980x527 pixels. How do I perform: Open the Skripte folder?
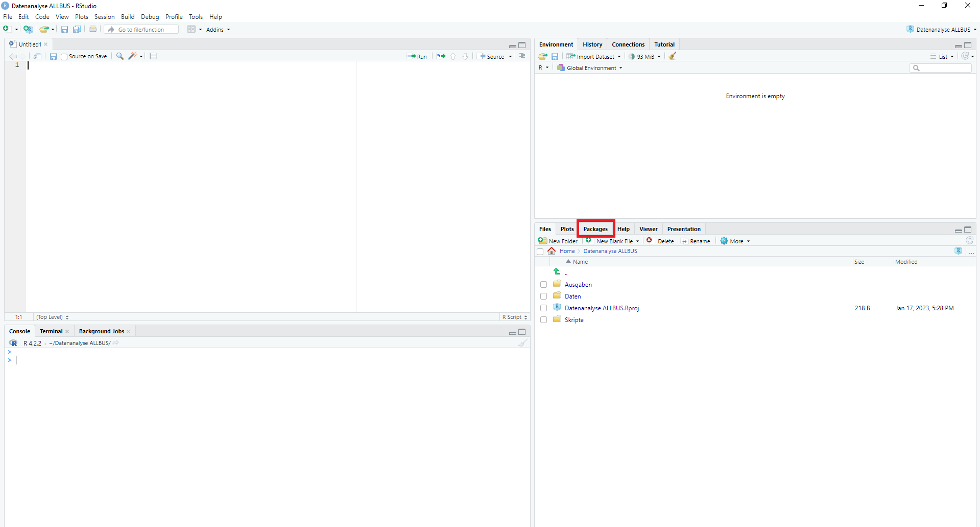(x=574, y=320)
